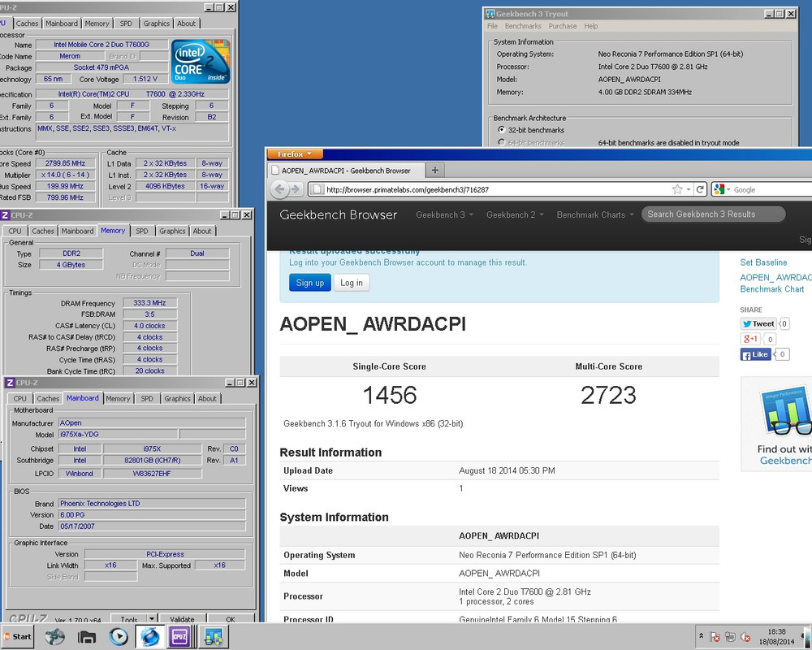Show hidden tray icons with the chevron

click(702, 636)
